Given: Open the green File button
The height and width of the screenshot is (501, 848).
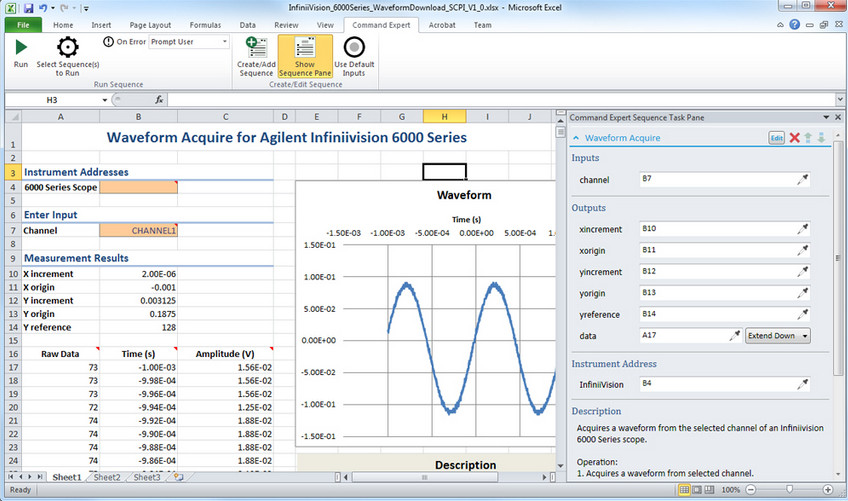Looking at the screenshot, I should [22, 25].
